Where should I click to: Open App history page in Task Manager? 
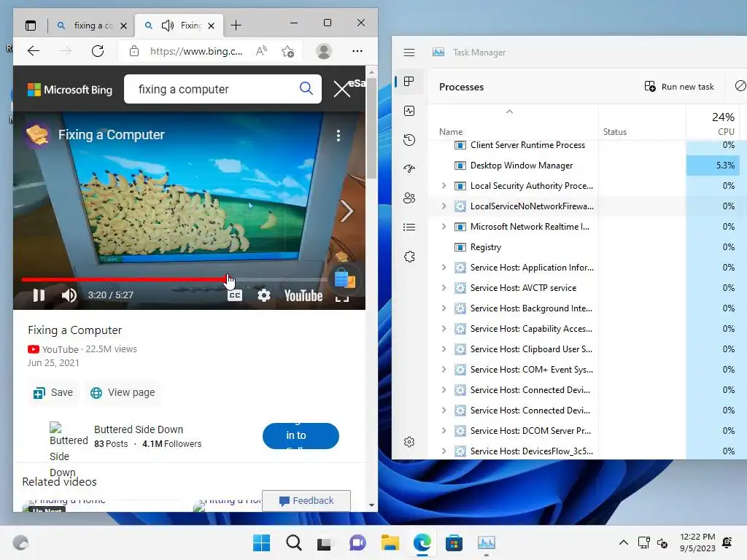409,140
